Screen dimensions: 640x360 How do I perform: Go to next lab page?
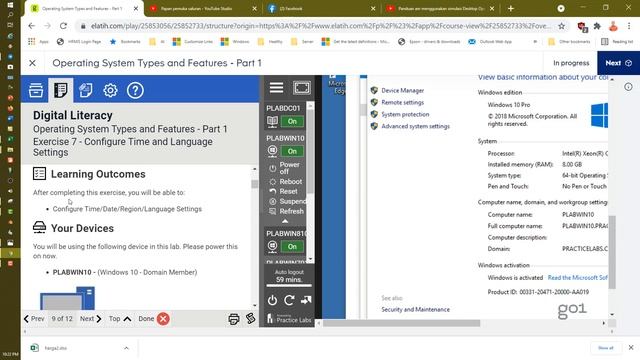point(91,319)
